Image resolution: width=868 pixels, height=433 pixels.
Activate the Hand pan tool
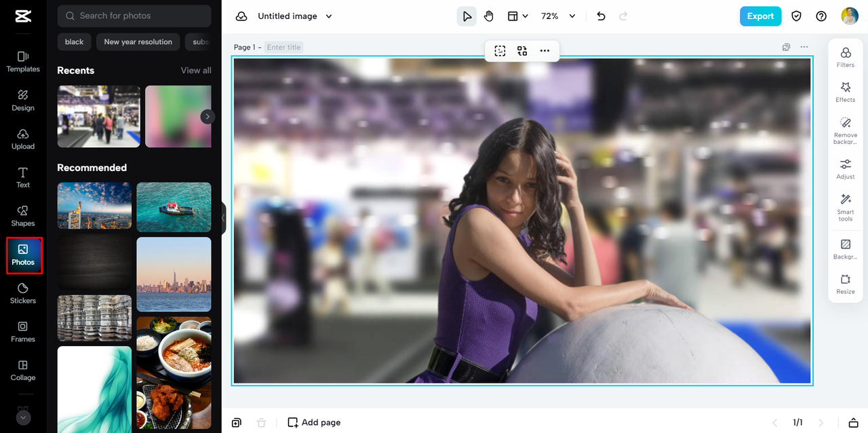coord(489,16)
